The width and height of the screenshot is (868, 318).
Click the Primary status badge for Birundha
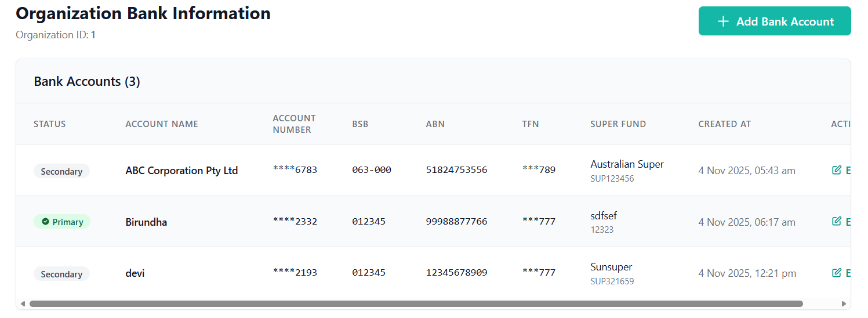click(x=62, y=222)
